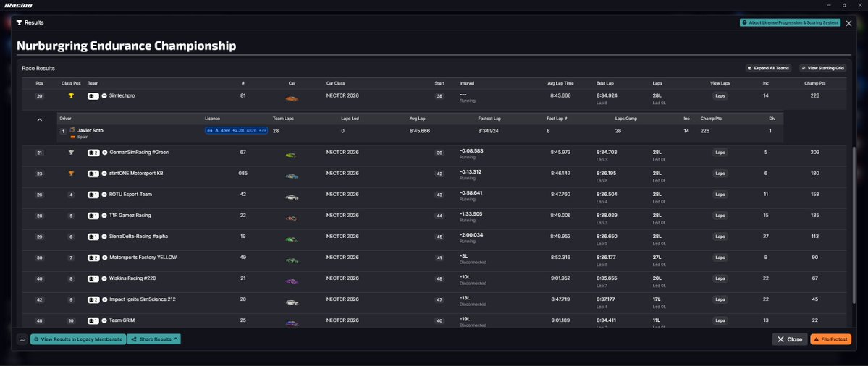View laps for Motorsports Factory YELLOW
868x366 pixels.
pos(720,258)
